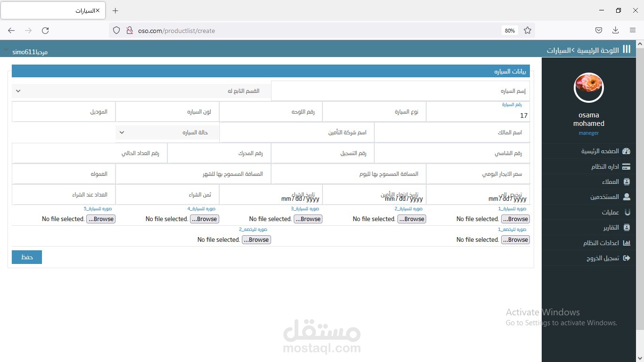Click the رقم المحرك input field
Viewport: 644px width, 362px height.
(x=219, y=153)
